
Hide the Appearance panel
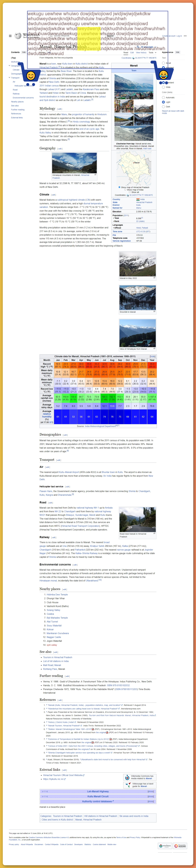[177, 52]
